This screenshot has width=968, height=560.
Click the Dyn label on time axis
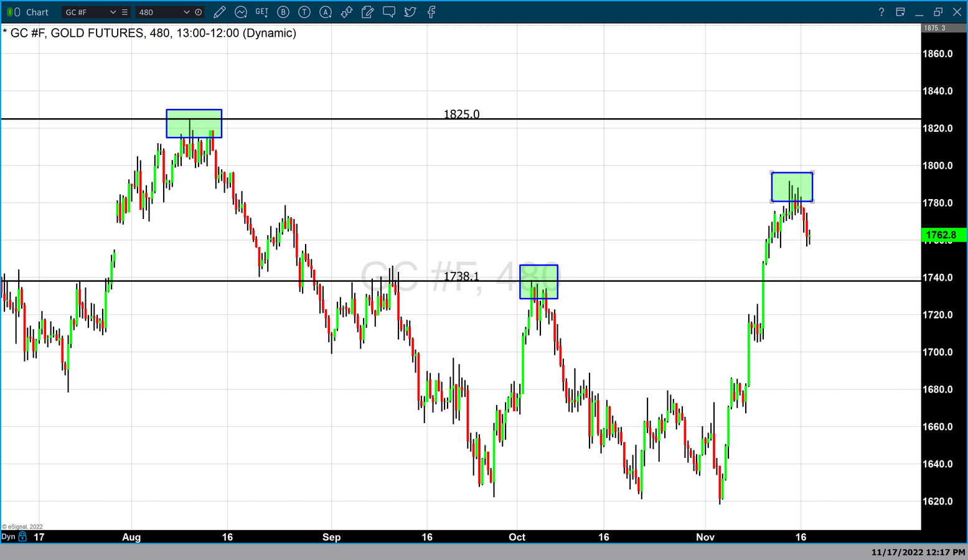(x=8, y=536)
